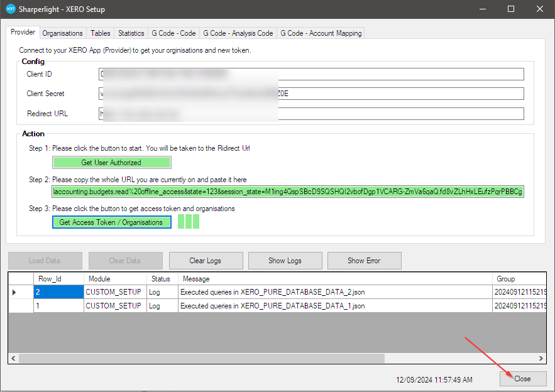Click the Status column header

point(162,279)
